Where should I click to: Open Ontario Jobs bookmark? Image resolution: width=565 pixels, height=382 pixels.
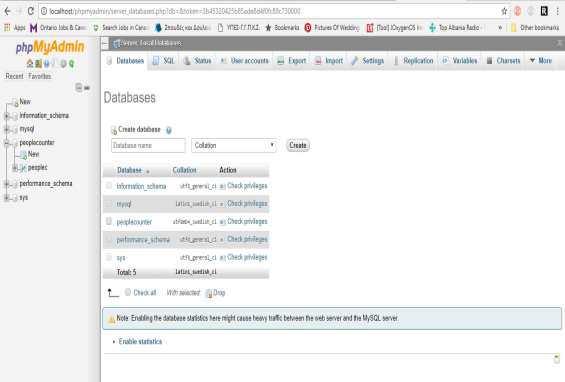point(58,27)
